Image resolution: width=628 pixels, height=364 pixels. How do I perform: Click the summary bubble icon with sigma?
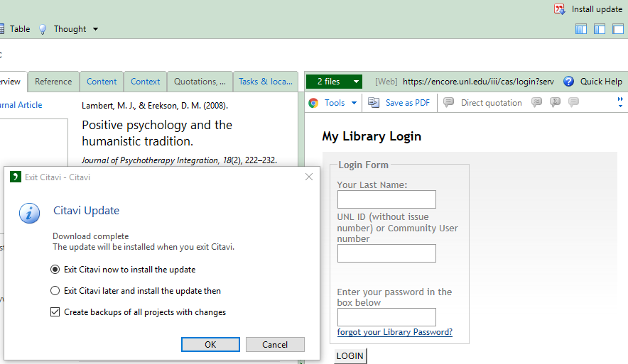(555, 102)
